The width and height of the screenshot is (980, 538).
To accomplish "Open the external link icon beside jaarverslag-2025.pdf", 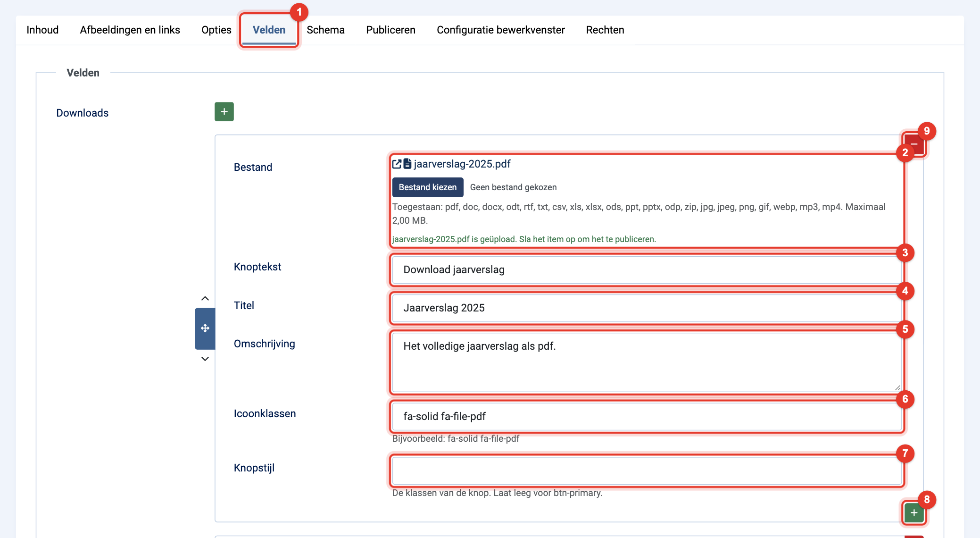I will [397, 164].
